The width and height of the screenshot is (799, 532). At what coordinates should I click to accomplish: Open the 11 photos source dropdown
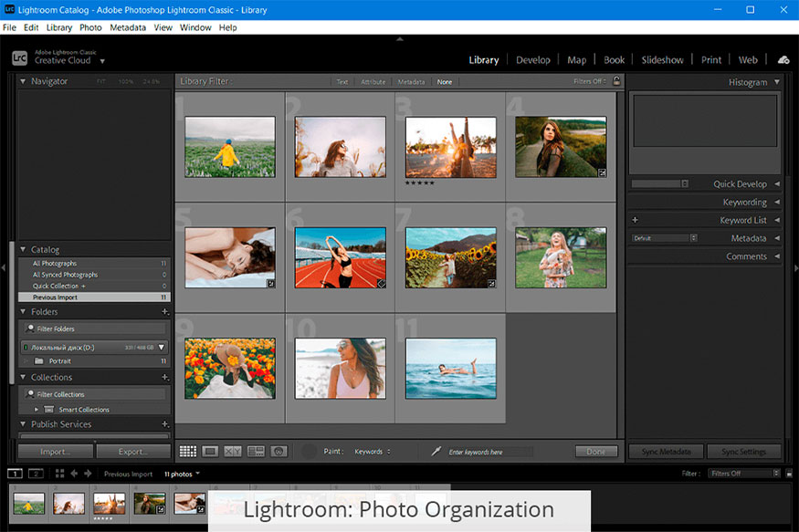(x=182, y=474)
